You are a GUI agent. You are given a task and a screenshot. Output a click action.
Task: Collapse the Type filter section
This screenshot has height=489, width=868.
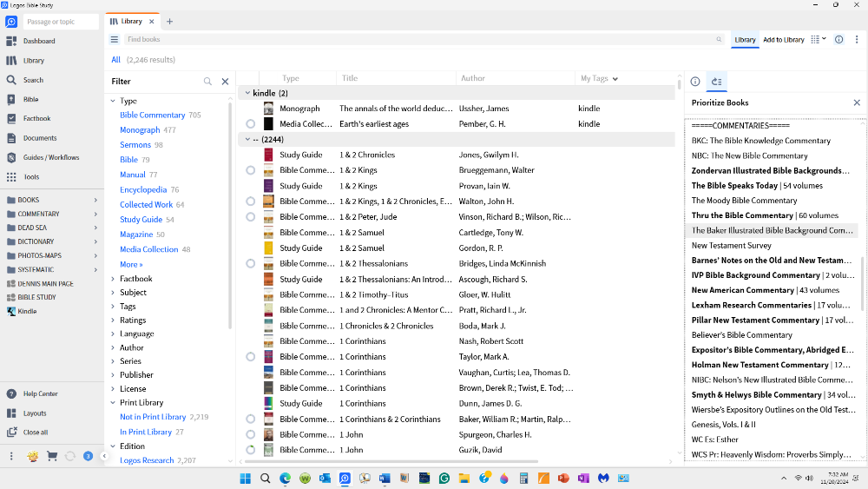coord(113,101)
